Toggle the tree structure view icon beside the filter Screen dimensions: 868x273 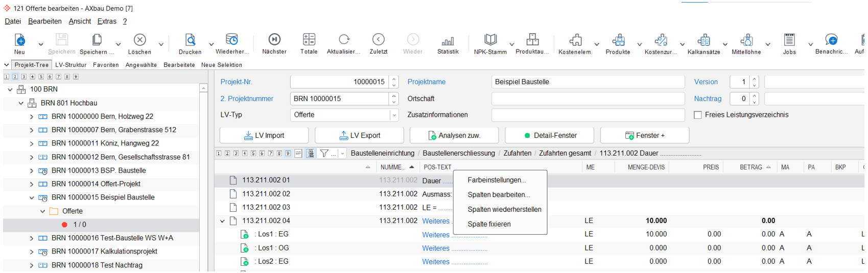pos(310,153)
